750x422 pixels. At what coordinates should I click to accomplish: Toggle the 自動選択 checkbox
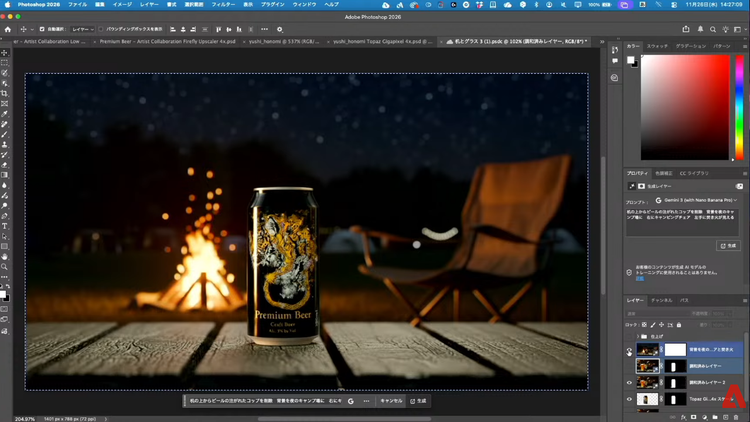tap(44, 29)
